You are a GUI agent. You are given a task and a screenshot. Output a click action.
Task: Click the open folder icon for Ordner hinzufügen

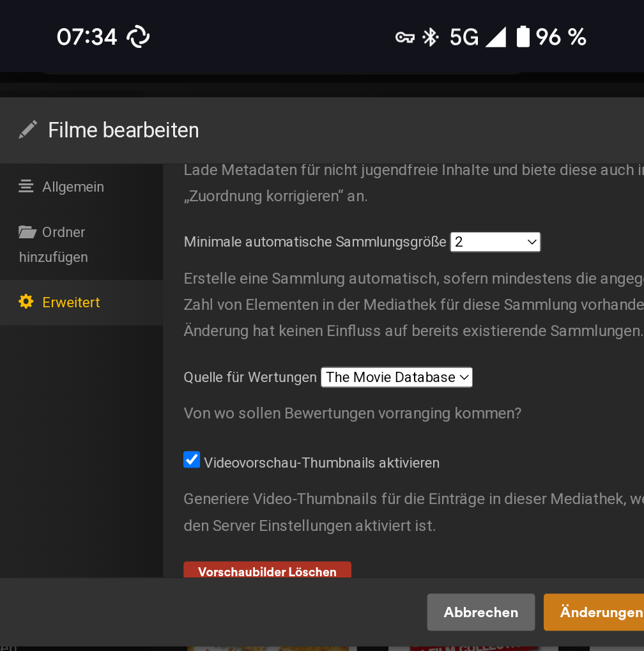pyautogui.click(x=27, y=232)
